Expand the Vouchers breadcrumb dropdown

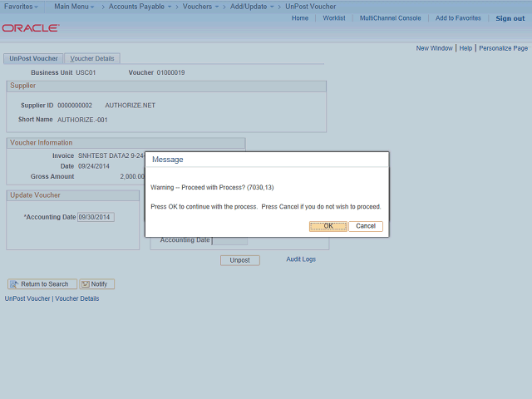click(200, 7)
